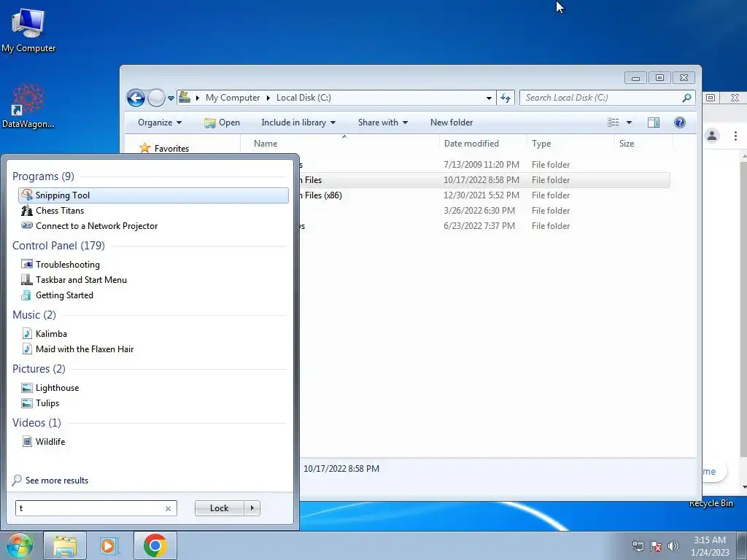
Task: Open Explorer help question mark
Action: (680, 122)
